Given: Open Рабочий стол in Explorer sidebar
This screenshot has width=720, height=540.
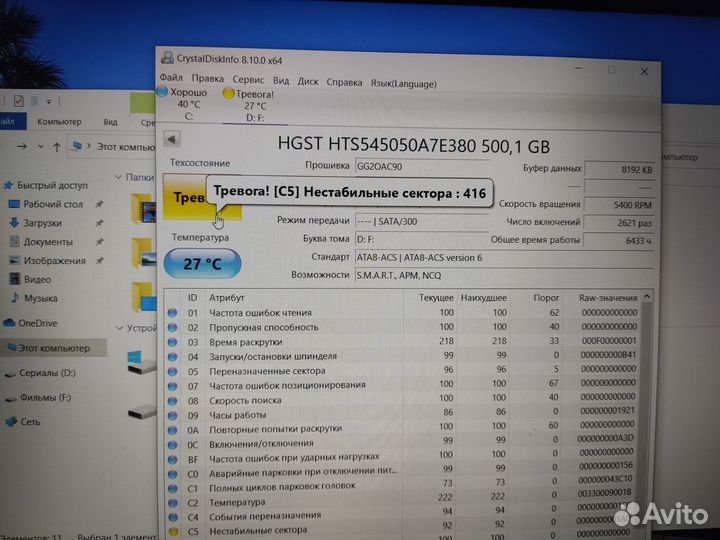Looking at the screenshot, I should coord(46,204).
